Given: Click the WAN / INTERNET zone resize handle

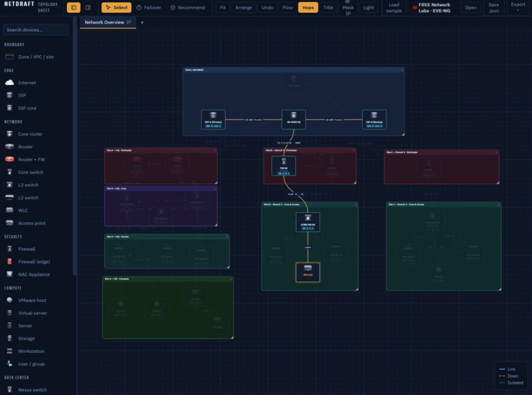Looking at the screenshot, I should [403, 134].
